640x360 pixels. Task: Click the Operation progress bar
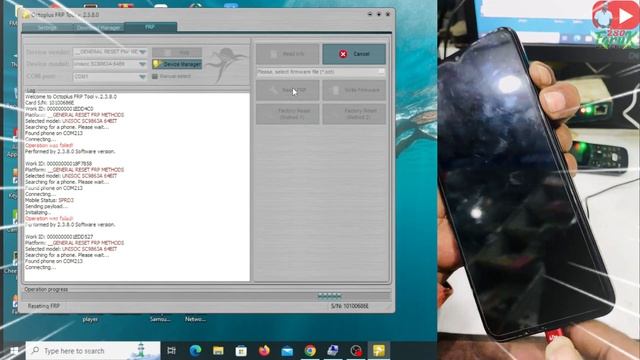point(207,296)
